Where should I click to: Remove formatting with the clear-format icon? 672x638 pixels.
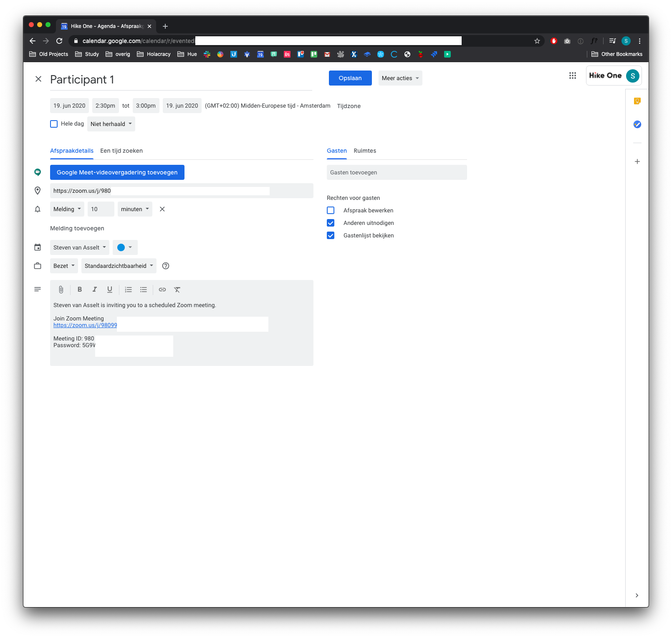pyautogui.click(x=177, y=289)
